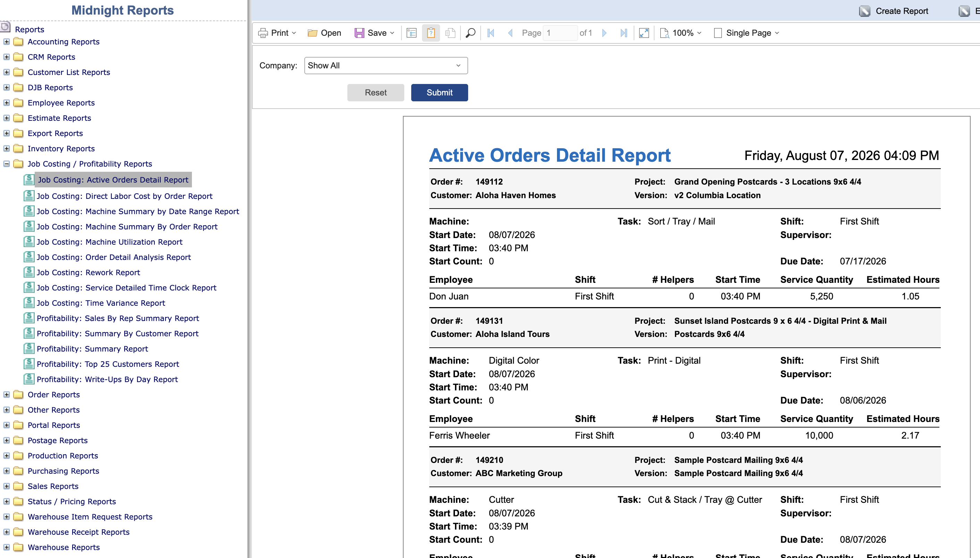
Task: Click the DJB Reports folder icon
Action: [x=18, y=87]
